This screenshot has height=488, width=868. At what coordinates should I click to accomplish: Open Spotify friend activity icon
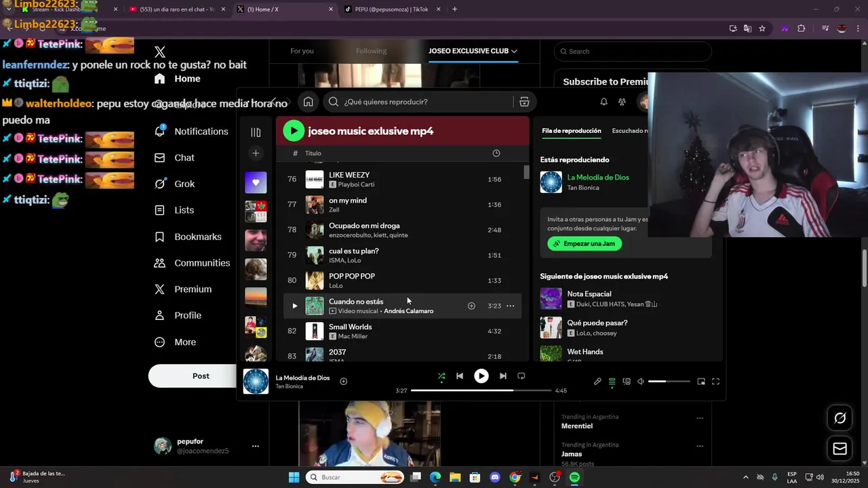coord(622,102)
